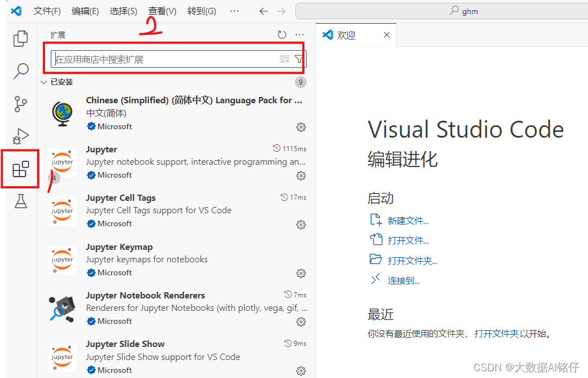
Task: Click the 中文(简体) description text
Action: pyautogui.click(x=106, y=113)
